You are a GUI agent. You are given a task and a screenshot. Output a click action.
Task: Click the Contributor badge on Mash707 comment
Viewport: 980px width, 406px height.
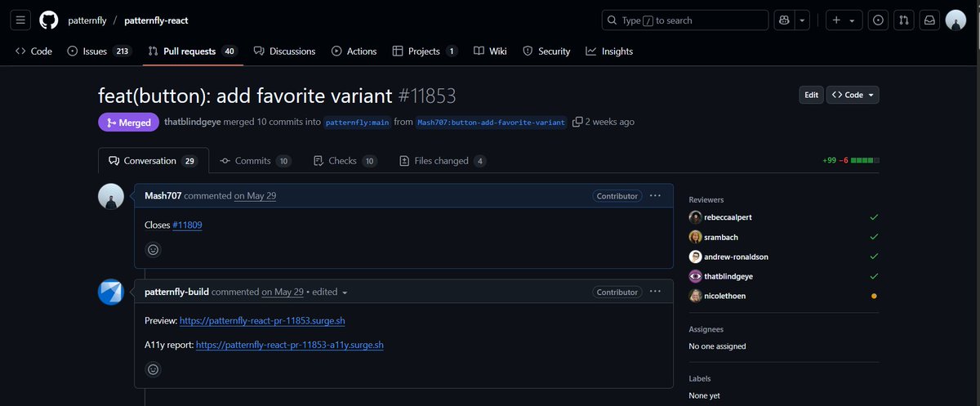[x=617, y=196]
